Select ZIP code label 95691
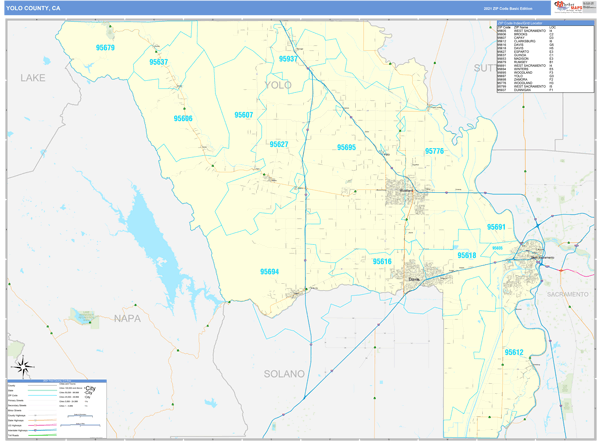Viewport: 600px width, 441px height. coord(496,227)
